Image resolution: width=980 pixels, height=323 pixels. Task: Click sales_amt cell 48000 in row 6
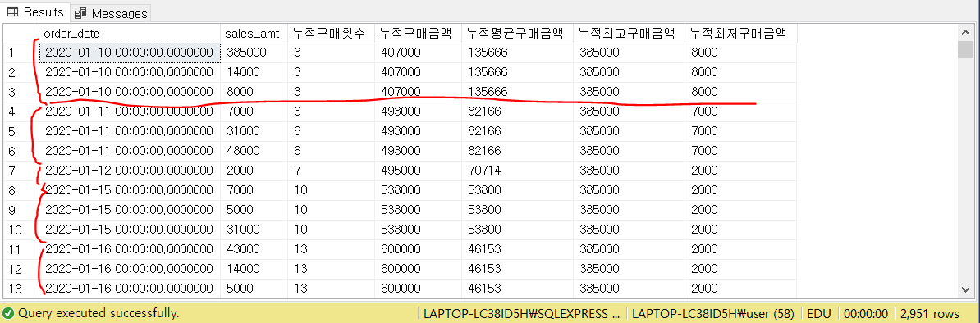pos(254,151)
